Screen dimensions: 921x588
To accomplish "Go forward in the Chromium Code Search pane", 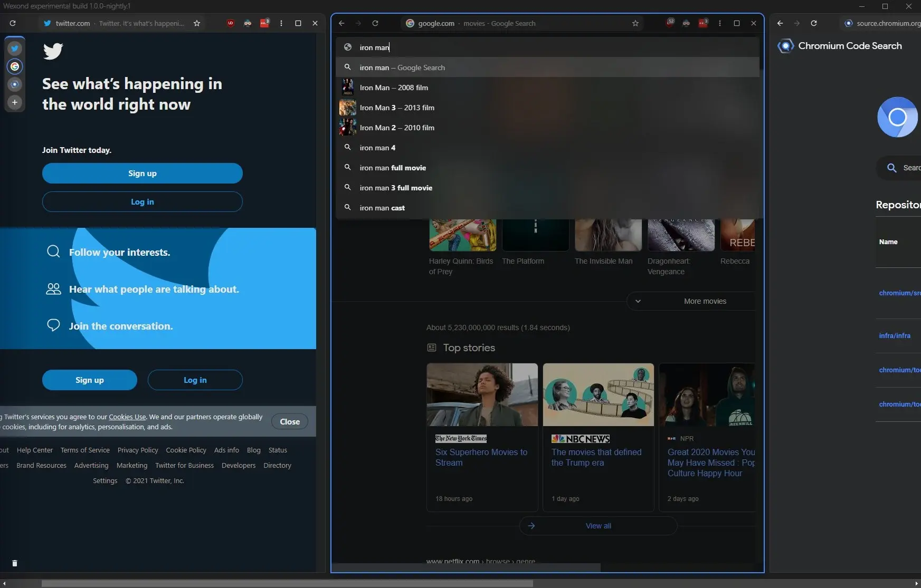I will pyautogui.click(x=797, y=23).
